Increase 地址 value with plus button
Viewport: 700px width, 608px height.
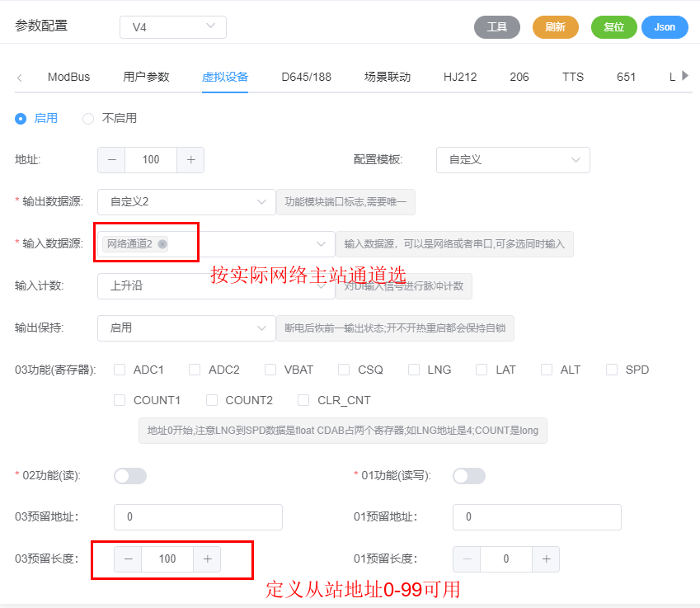point(190,160)
